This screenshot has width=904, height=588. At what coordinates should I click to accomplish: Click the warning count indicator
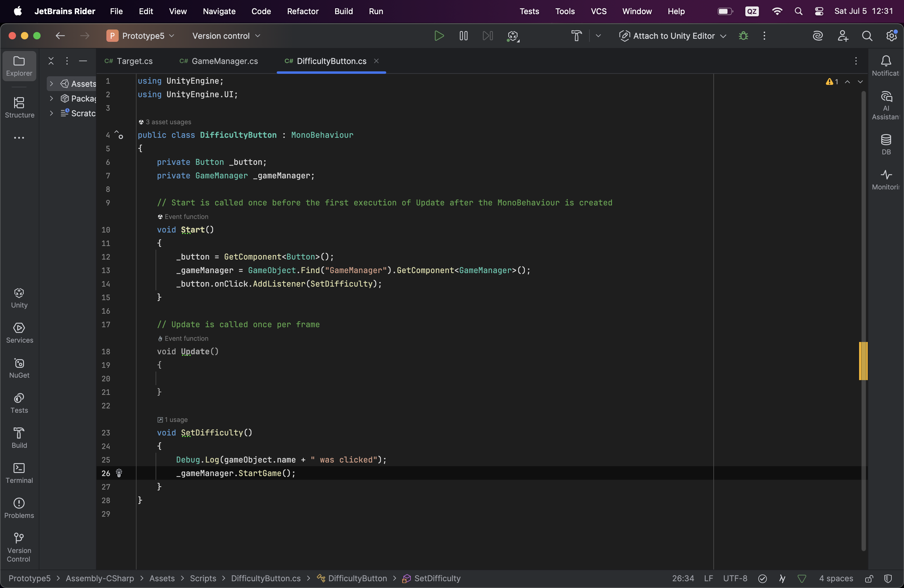point(832,82)
